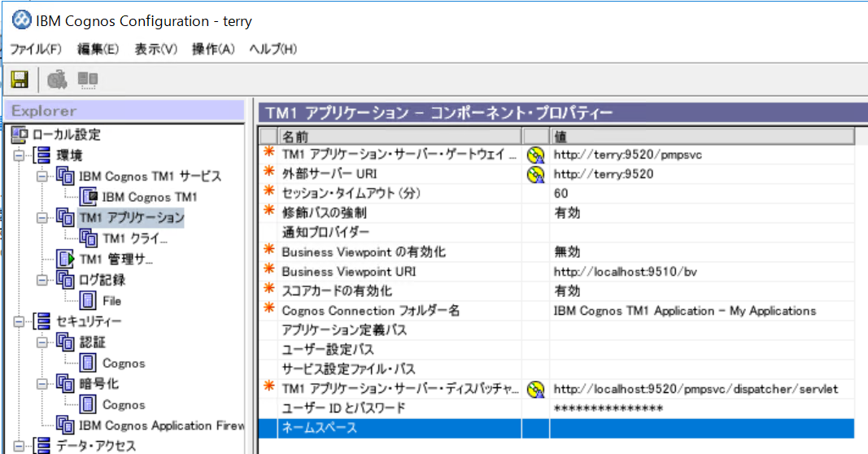The height and width of the screenshot is (454, 868).
Task: Open the ファイル(F) menu
Action: click(36, 49)
